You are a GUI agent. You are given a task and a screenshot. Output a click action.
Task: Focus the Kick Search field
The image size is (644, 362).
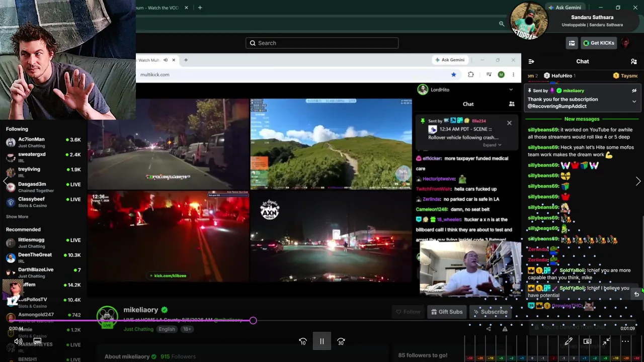click(x=322, y=43)
